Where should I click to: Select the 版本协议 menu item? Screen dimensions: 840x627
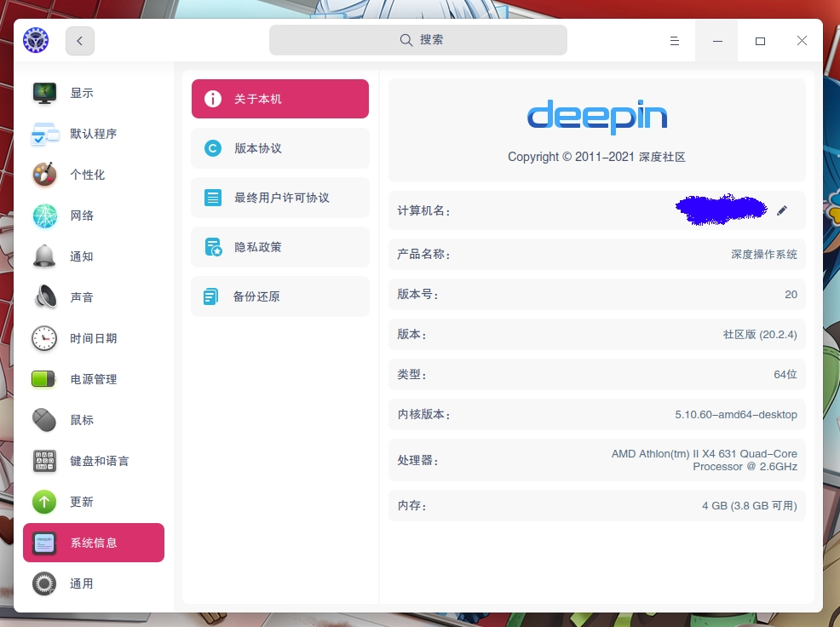280,148
